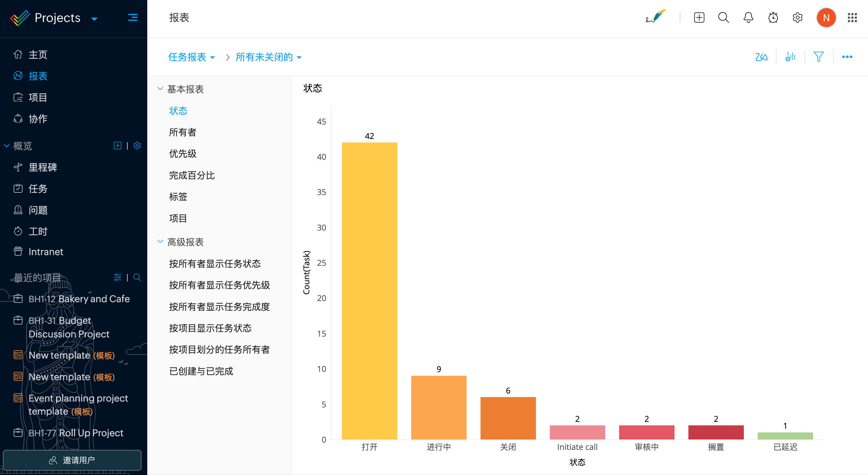Toggle the sidebar collapse hamburger icon

coord(133,18)
